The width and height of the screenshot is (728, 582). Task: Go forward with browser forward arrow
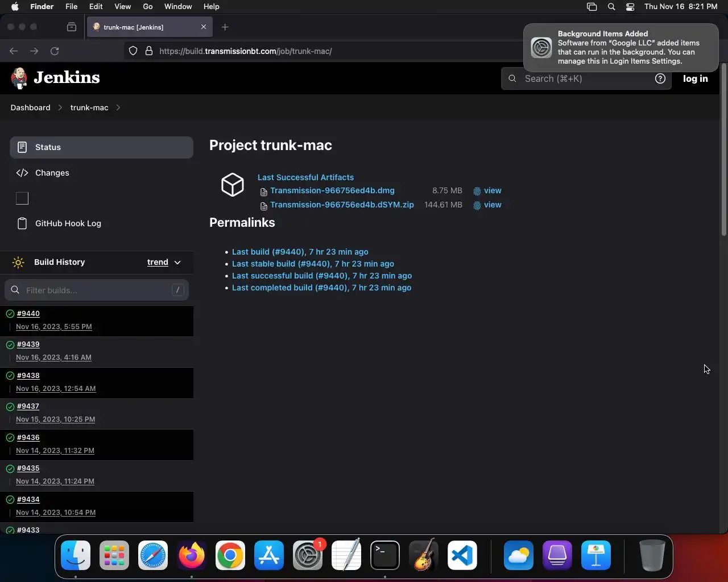pyautogui.click(x=34, y=51)
